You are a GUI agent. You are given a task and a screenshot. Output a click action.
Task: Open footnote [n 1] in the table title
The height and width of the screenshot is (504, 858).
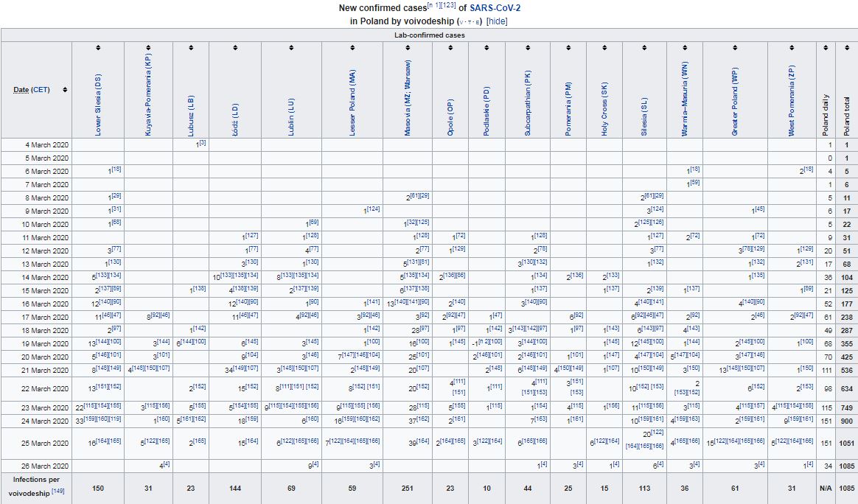[x=433, y=5]
